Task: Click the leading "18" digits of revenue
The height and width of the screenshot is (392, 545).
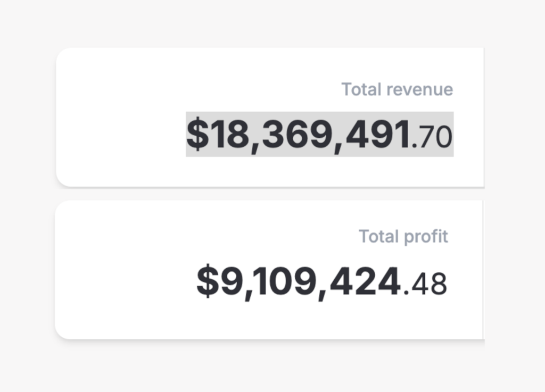Action: coord(227,135)
